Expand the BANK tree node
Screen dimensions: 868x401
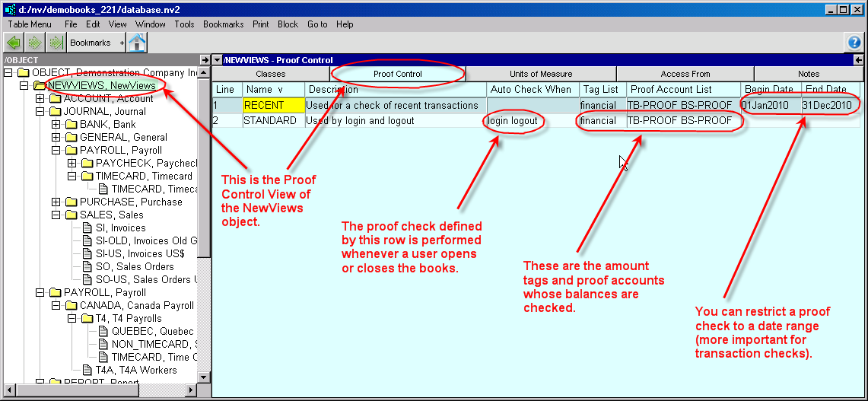(x=56, y=124)
